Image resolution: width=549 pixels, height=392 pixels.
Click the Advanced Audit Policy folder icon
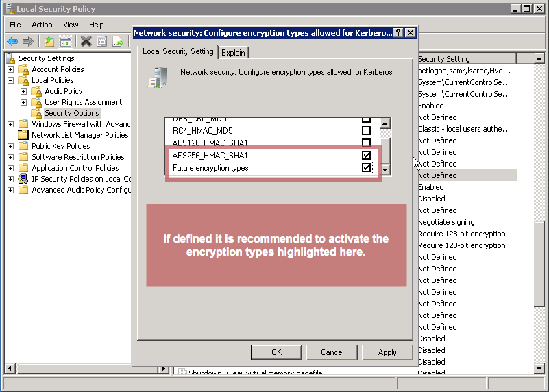(23, 190)
